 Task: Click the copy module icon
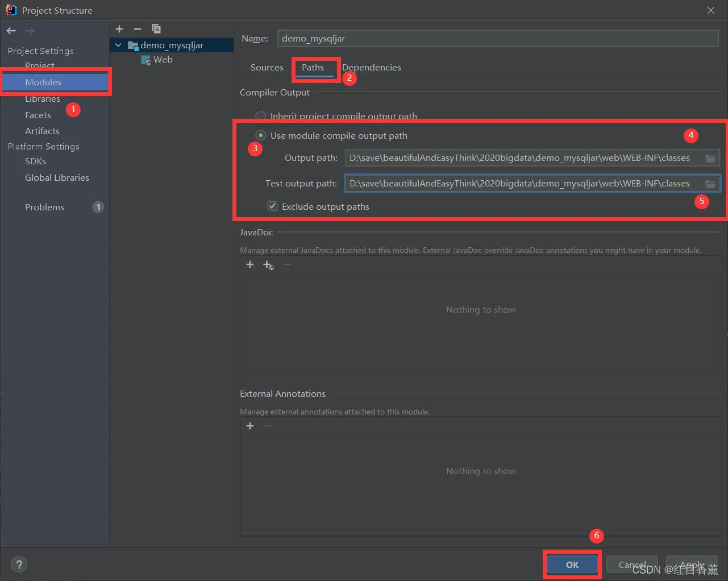[156, 29]
